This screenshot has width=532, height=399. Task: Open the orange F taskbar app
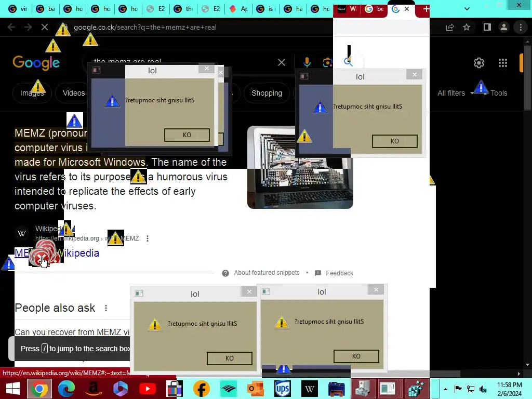(202, 389)
